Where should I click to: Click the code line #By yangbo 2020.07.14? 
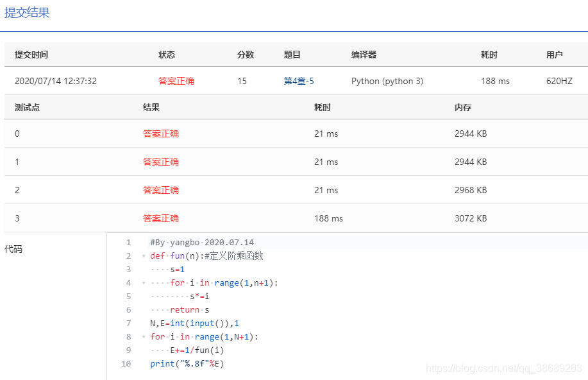(x=202, y=243)
